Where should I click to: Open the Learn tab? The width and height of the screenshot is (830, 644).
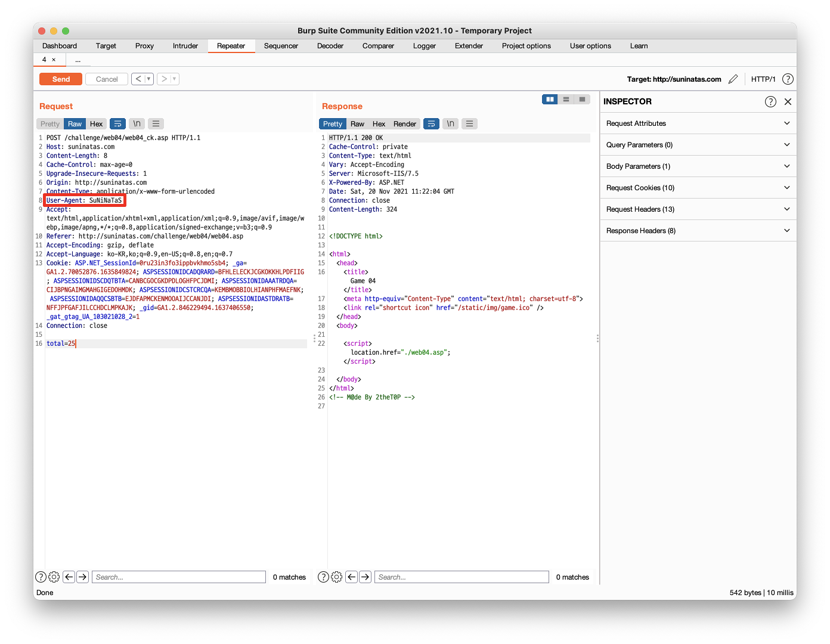coord(639,46)
